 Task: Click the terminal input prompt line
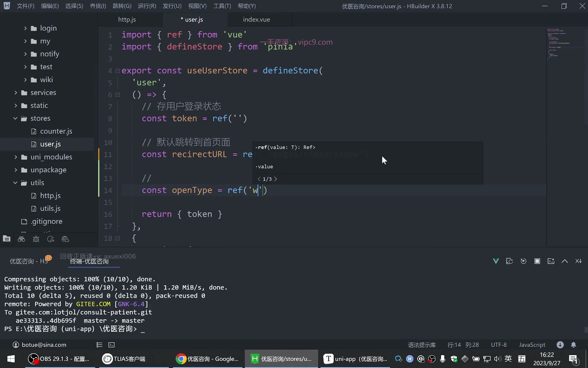[74, 329]
